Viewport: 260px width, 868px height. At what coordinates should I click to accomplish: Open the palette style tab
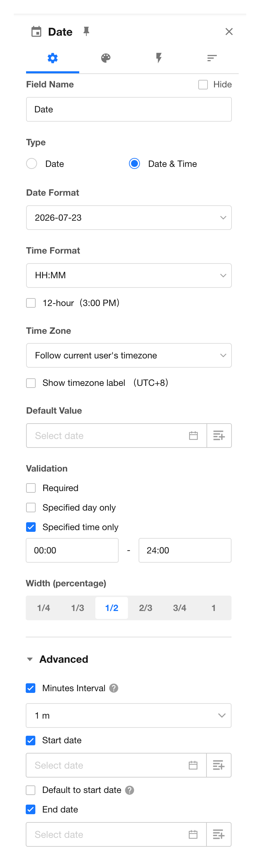(106, 58)
